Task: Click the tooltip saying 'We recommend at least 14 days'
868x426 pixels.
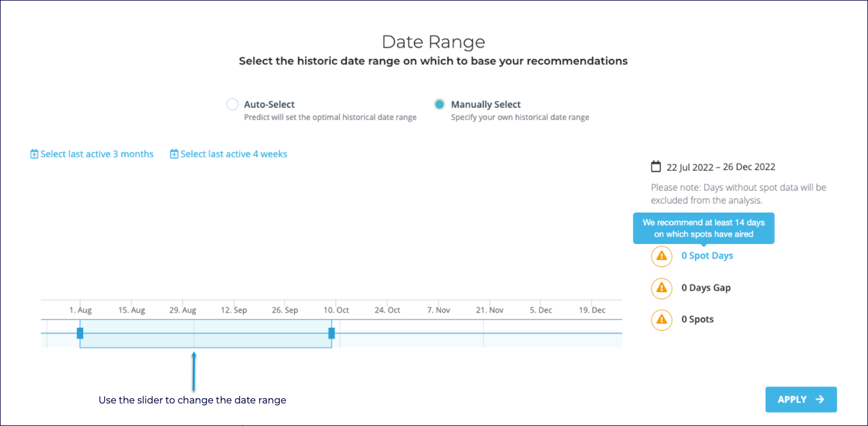Action: [x=703, y=228]
